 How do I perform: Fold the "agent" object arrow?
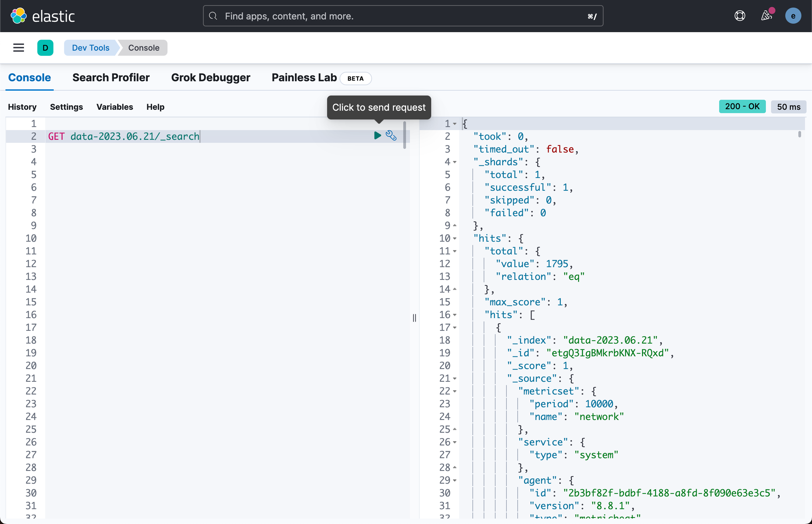tap(455, 480)
